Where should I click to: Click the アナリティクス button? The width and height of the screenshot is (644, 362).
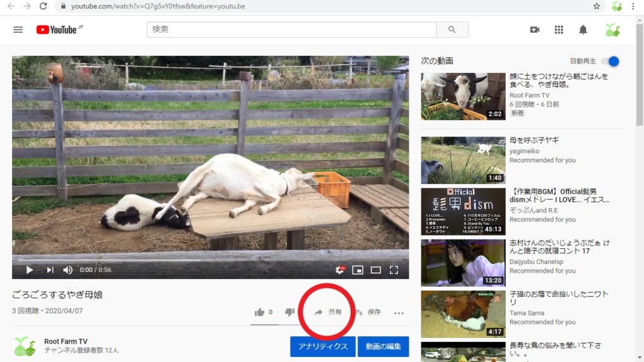(323, 346)
